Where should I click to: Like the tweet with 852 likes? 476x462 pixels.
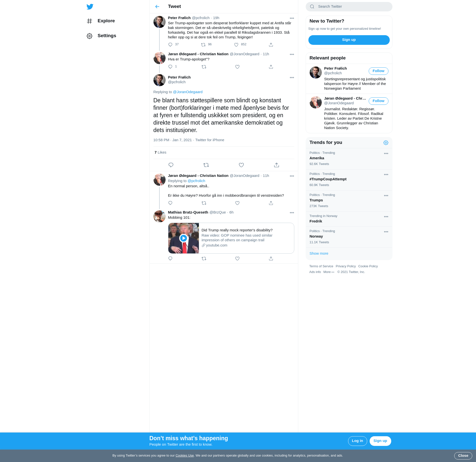pyautogui.click(x=236, y=45)
